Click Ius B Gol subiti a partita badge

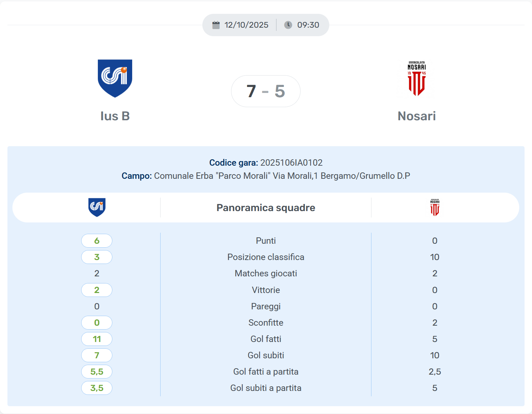(97, 388)
